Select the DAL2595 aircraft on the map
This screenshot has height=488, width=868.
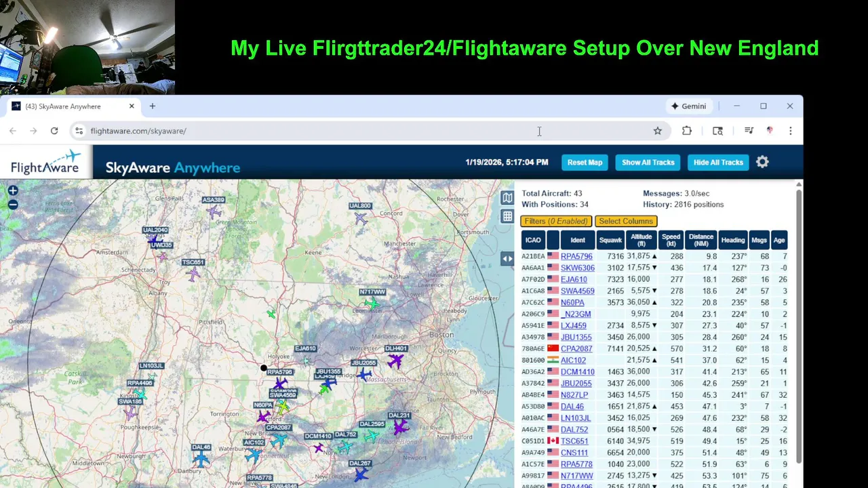click(372, 436)
